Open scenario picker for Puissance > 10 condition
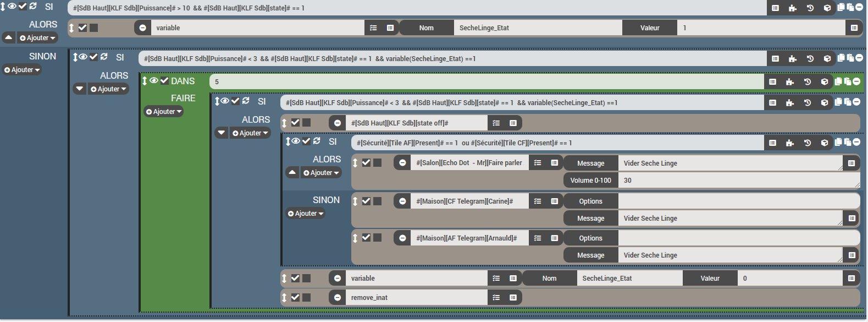868x322 pixels. pos(810,8)
